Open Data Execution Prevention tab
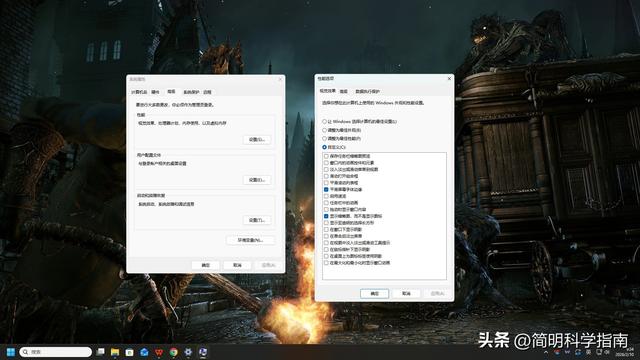Viewport: 640px width, 360px height. point(367,91)
